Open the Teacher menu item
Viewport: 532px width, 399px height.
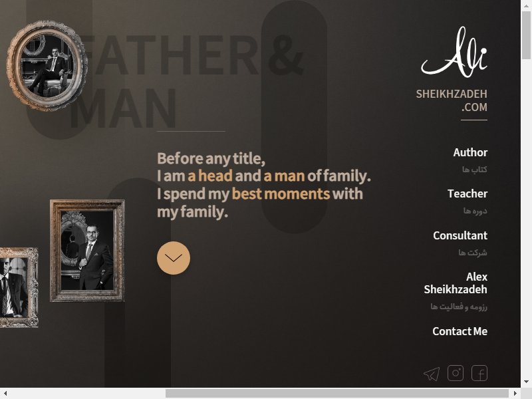tap(467, 194)
